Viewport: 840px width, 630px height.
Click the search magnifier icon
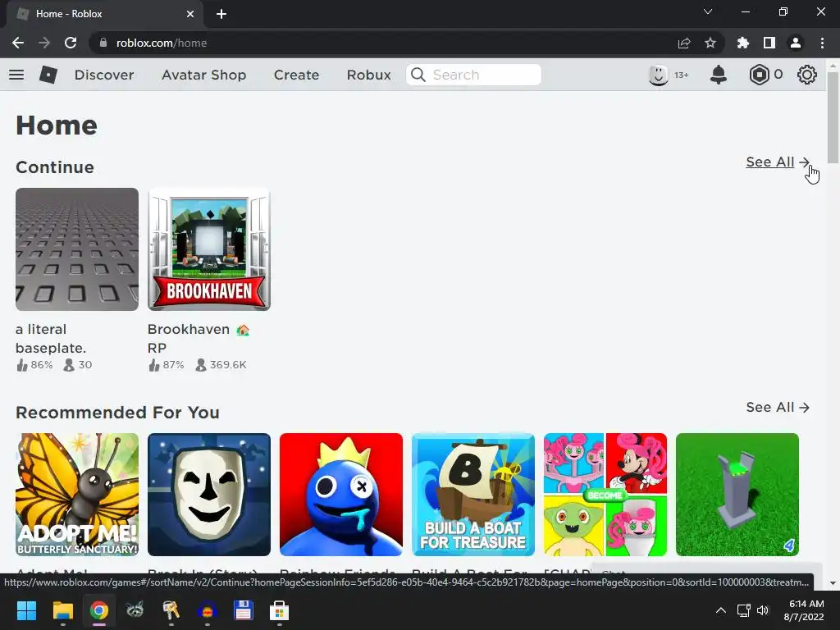[x=418, y=75]
